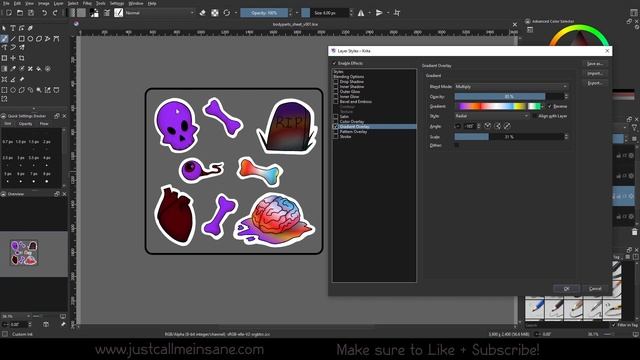Create a new document from toolbar

[9, 13]
